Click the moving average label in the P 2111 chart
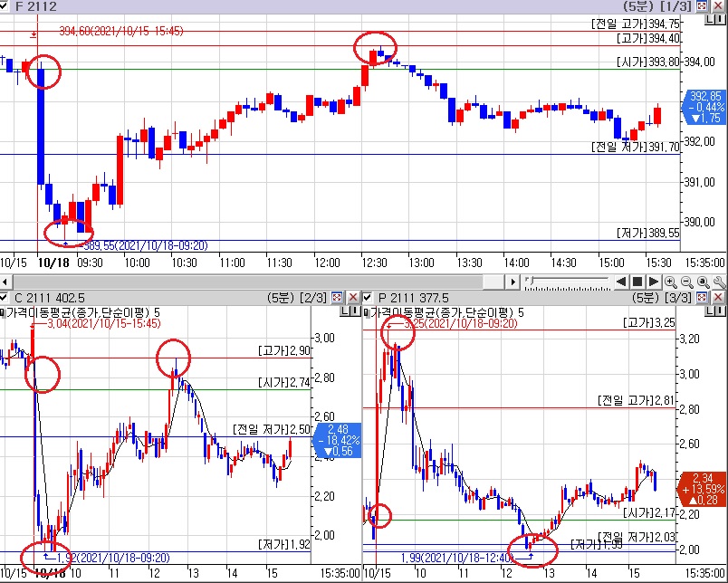 pos(446,312)
